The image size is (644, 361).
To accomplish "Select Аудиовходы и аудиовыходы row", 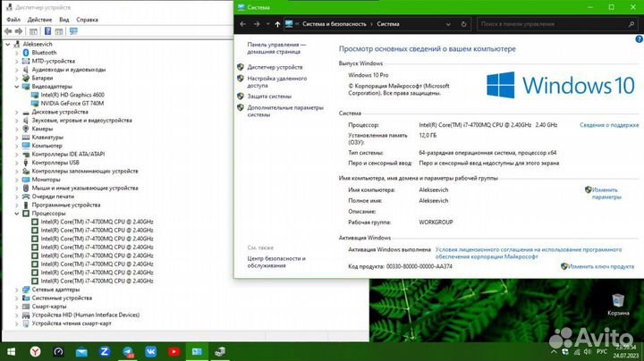I will 69,70.
